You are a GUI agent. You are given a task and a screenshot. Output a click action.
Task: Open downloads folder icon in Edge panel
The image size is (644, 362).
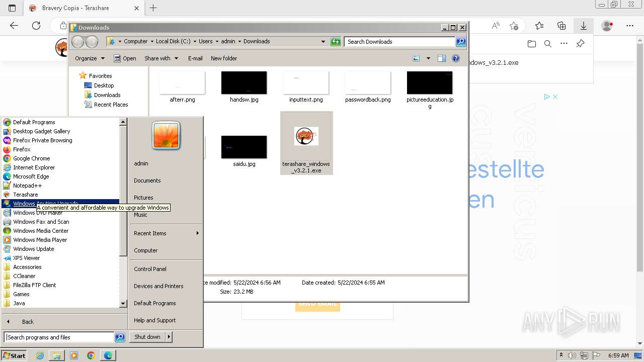tap(532, 44)
